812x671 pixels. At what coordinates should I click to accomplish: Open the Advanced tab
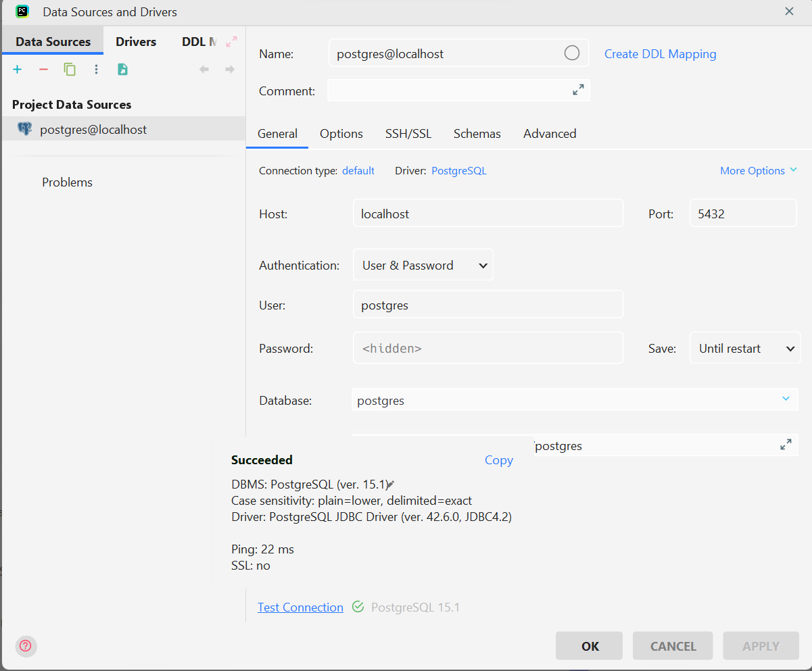click(550, 134)
